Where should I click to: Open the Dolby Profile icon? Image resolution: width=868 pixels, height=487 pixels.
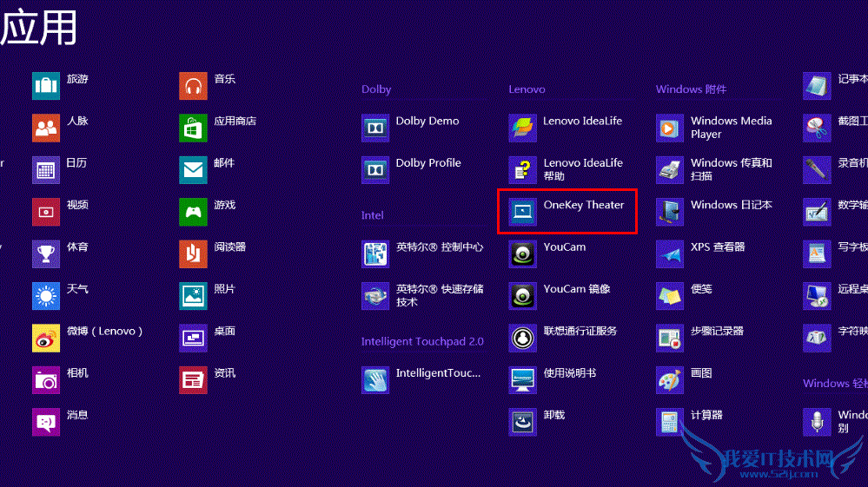[375, 169]
